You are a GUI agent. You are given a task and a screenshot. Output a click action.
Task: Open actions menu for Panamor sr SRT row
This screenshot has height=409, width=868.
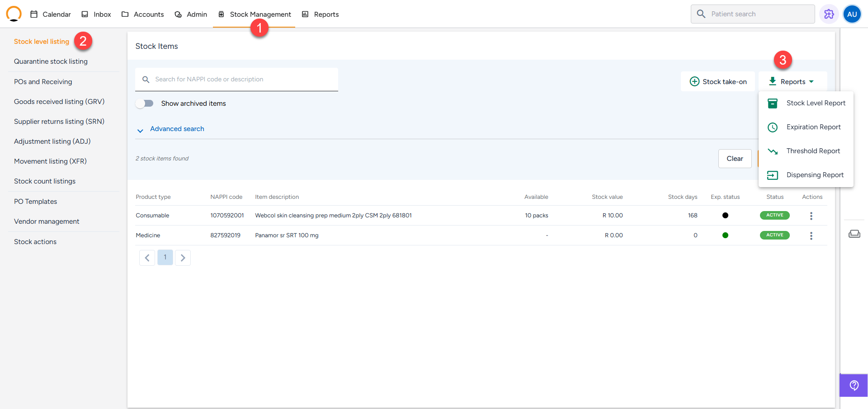(x=811, y=236)
